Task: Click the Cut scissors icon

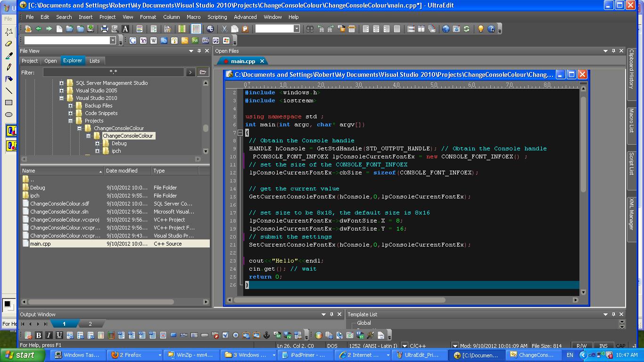Action: pyautogui.click(x=224, y=29)
